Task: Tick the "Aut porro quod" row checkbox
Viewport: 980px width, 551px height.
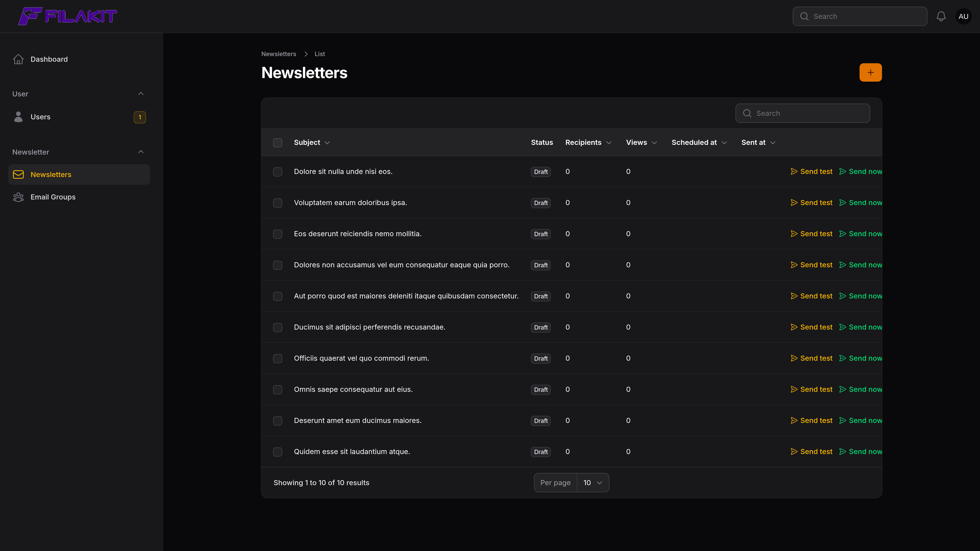Action: click(278, 296)
